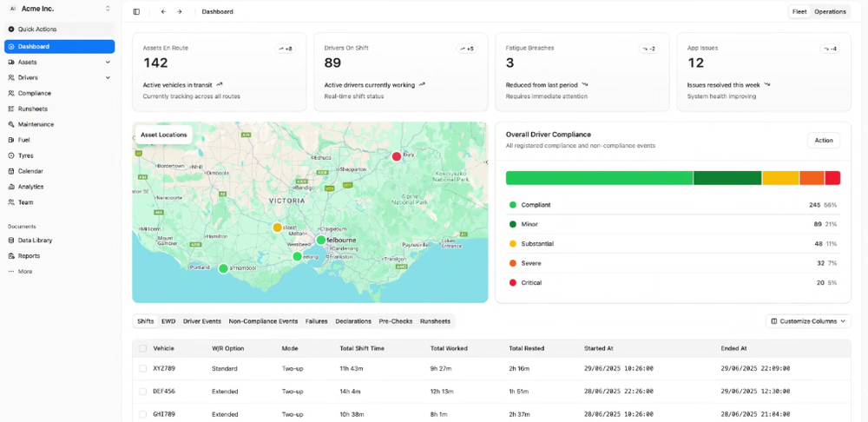Click the App Issues value 12
Viewport: 868px width, 422px height.
tap(696, 63)
